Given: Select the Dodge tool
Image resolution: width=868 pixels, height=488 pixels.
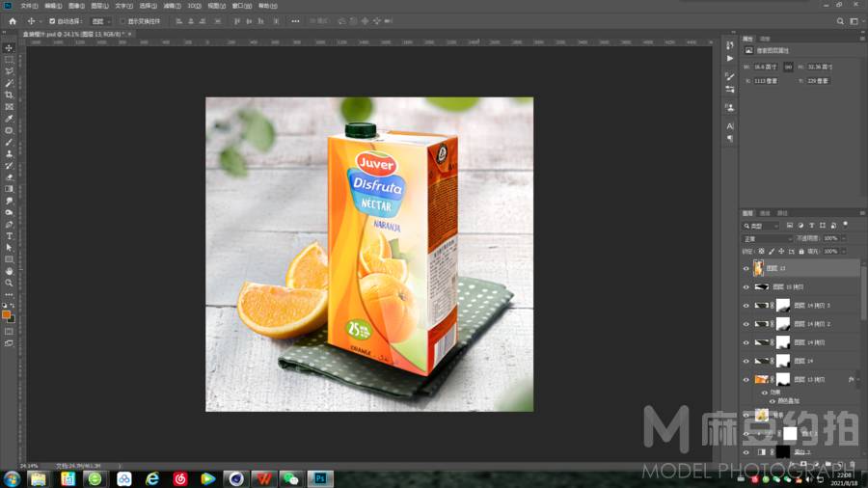Looking at the screenshot, I should 9,212.
